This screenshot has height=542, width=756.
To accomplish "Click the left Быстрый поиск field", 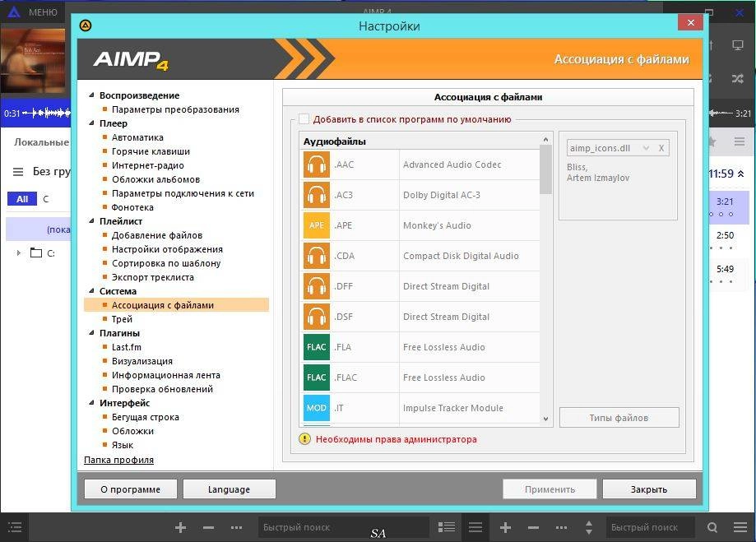I will [343, 527].
